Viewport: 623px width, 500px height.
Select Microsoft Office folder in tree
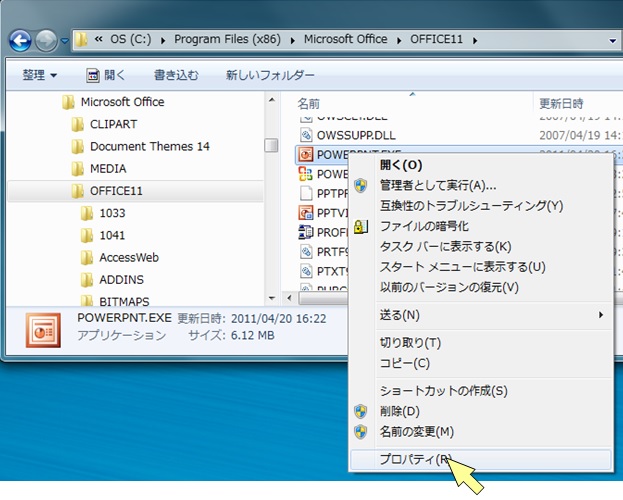click(122, 102)
